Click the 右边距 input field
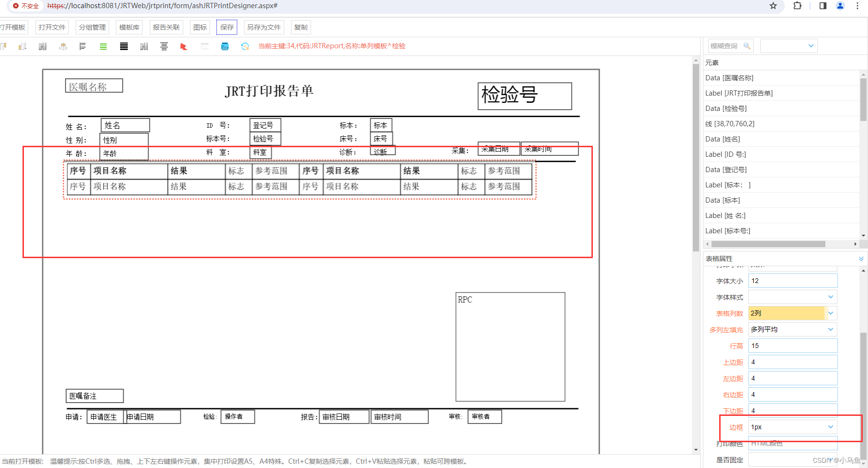The image size is (868, 468). [793, 394]
